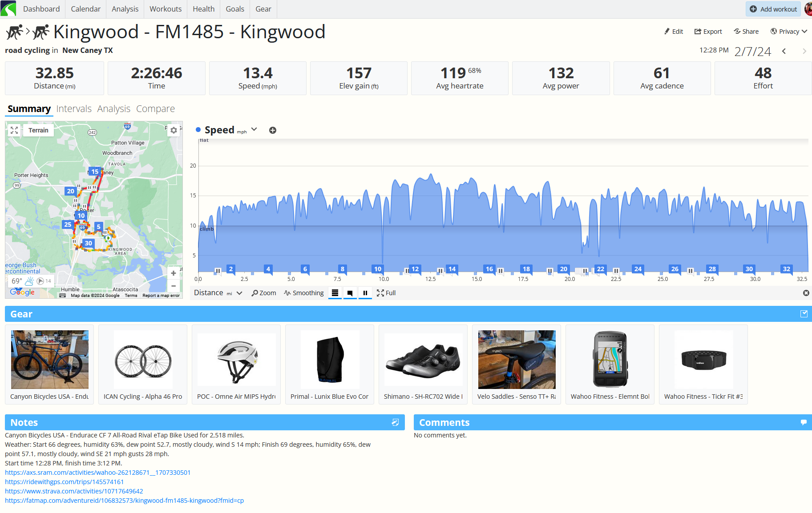Image resolution: width=812 pixels, height=513 pixels.
Task: Click the chart Zoom tool
Action: 264,293
